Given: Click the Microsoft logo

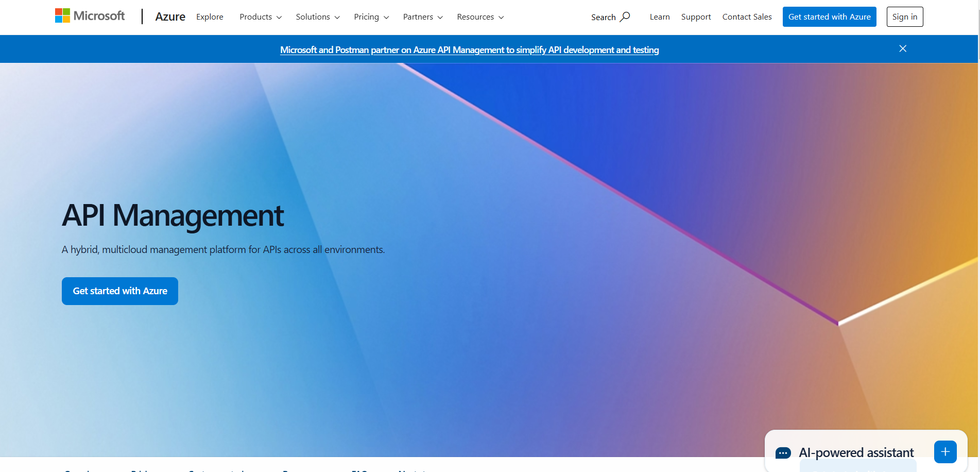Looking at the screenshot, I should (x=90, y=16).
